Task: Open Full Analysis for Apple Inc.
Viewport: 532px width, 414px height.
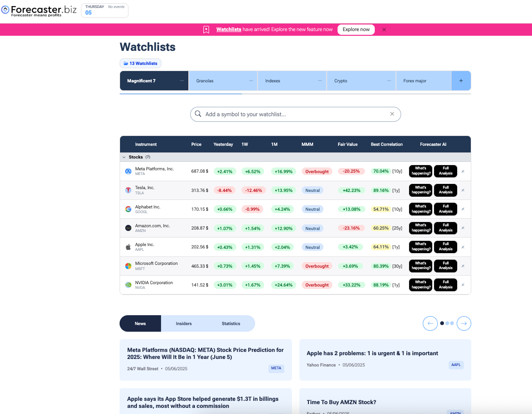Action: pyautogui.click(x=445, y=247)
